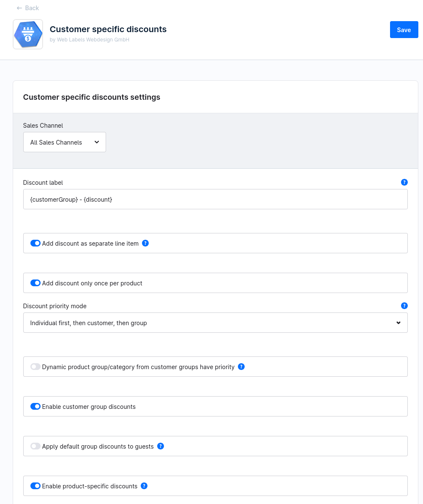Open help tooltip for Discount label
This screenshot has width=423, height=504.
(404, 182)
